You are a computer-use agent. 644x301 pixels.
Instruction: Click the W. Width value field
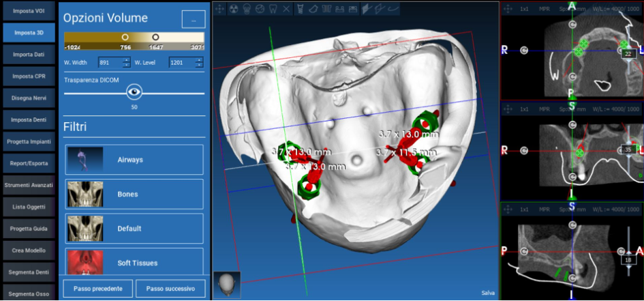pyautogui.click(x=110, y=63)
